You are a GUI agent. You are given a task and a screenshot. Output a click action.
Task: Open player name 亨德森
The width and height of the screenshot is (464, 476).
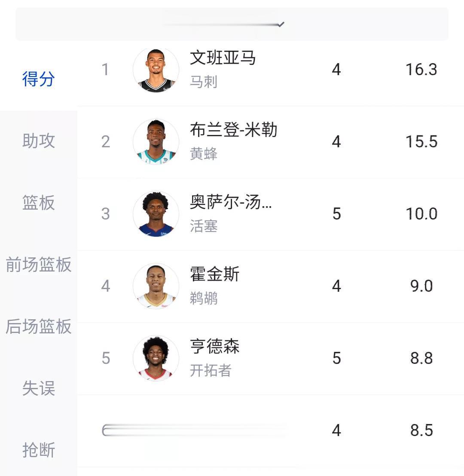point(214,346)
